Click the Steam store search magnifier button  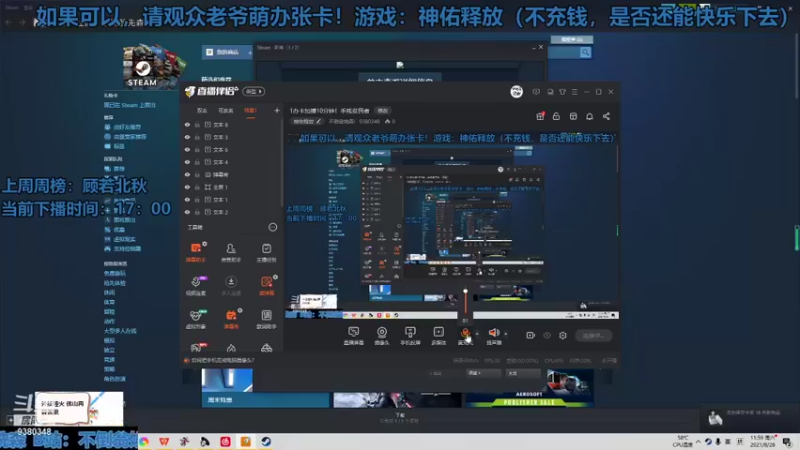click(585, 53)
